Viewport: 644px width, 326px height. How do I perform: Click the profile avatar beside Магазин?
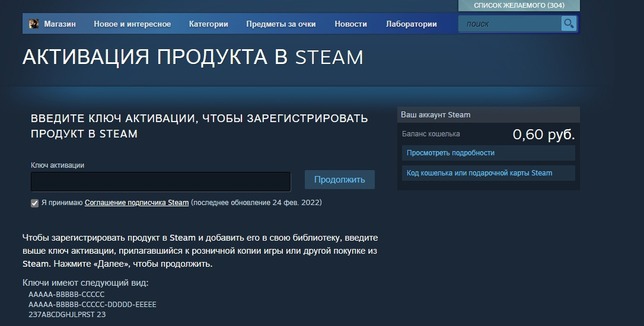pos(34,24)
